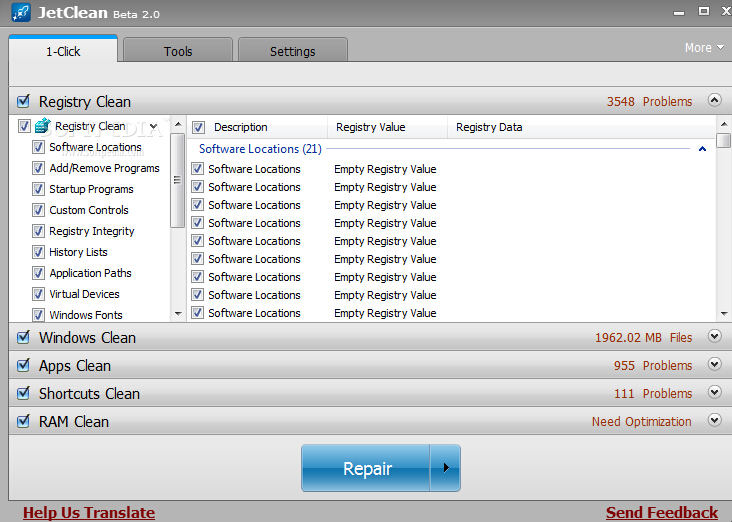Open the Send Feedback link
The height and width of the screenshot is (522, 732).
point(662,513)
